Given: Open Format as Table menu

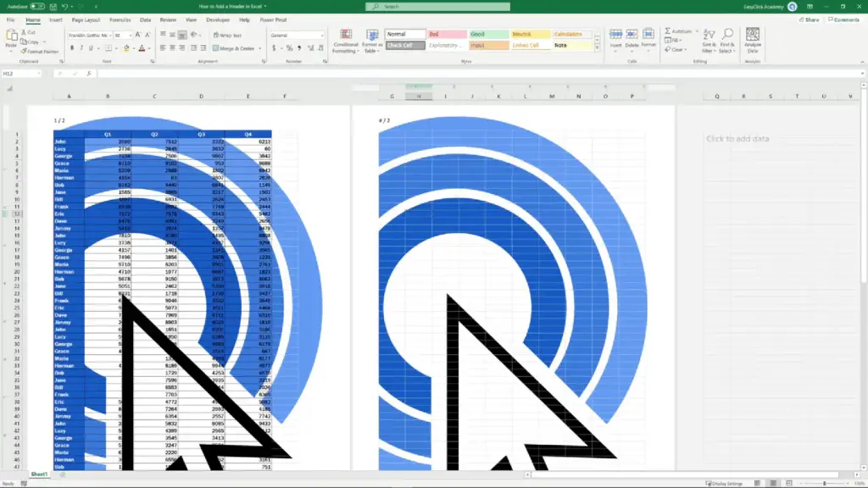Looking at the screenshot, I should pyautogui.click(x=372, y=42).
